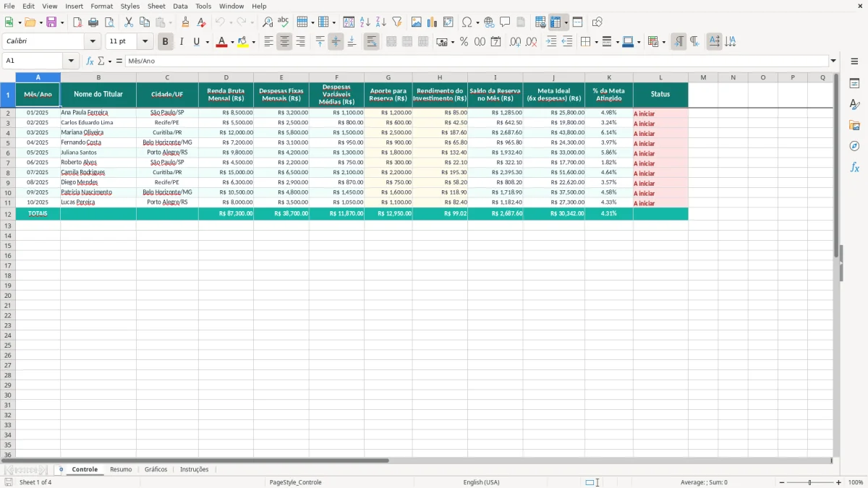
Task: Click the Cut scissors icon
Action: [x=129, y=22]
